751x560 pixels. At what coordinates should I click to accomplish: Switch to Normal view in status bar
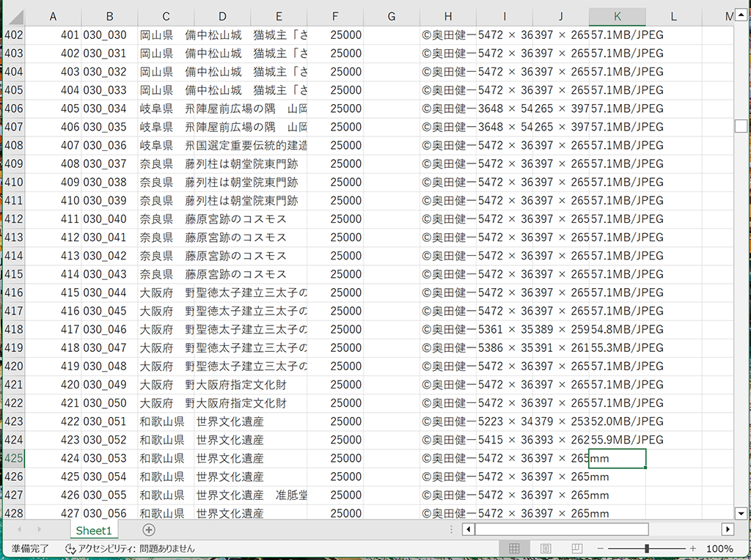(514, 548)
